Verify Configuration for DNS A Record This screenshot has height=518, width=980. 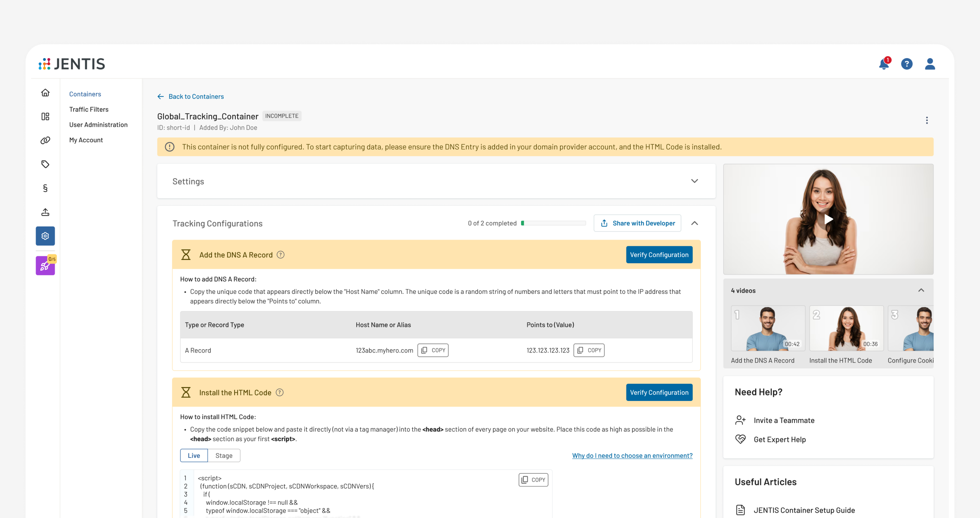pos(659,255)
